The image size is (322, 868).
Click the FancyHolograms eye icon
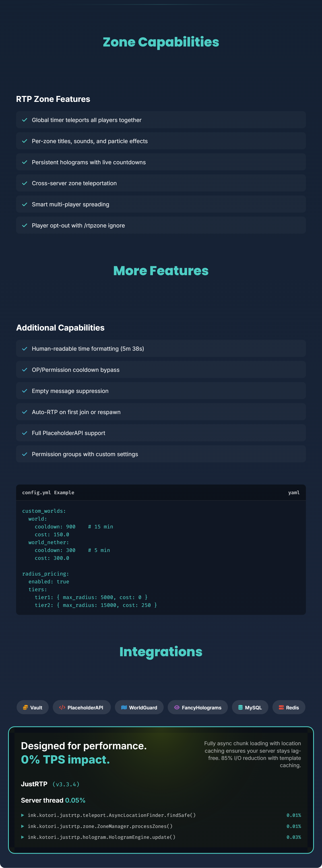click(177, 707)
